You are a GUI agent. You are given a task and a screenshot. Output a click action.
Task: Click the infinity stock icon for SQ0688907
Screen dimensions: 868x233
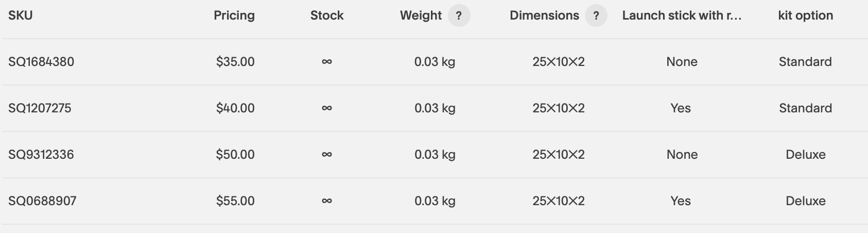click(x=326, y=201)
